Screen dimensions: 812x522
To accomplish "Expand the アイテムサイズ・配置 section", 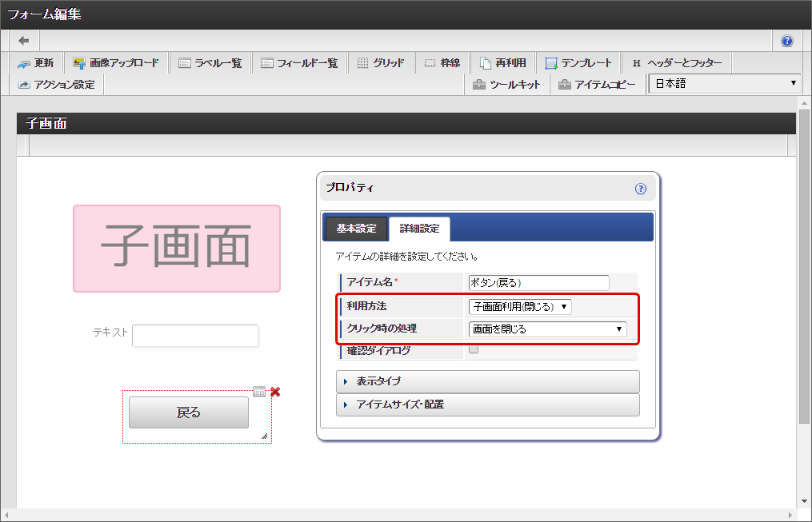I will 488,404.
